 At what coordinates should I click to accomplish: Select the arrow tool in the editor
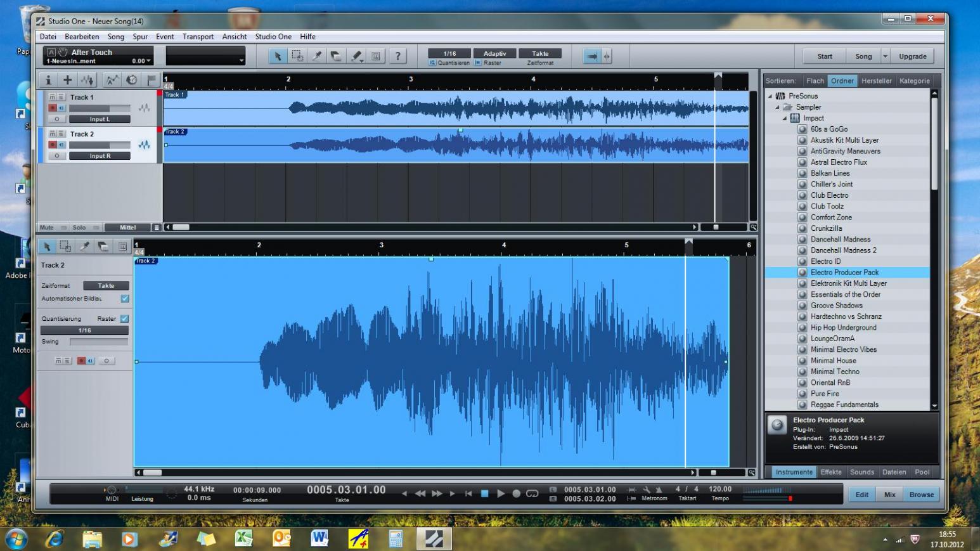tap(46, 246)
